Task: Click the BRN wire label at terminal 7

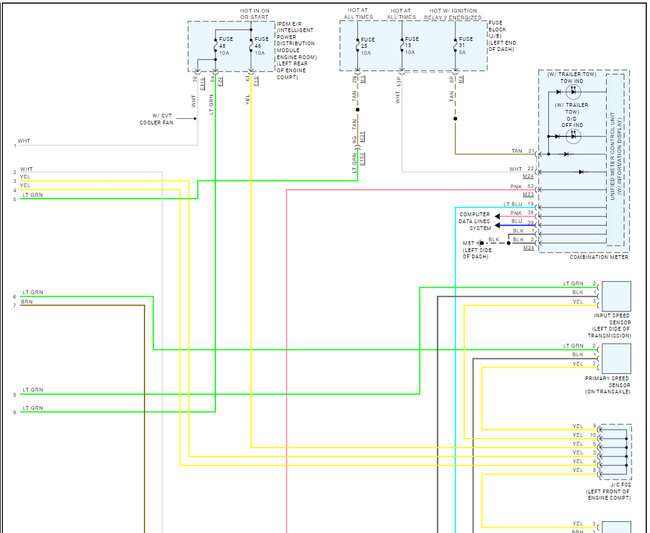Action: click(x=26, y=303)
